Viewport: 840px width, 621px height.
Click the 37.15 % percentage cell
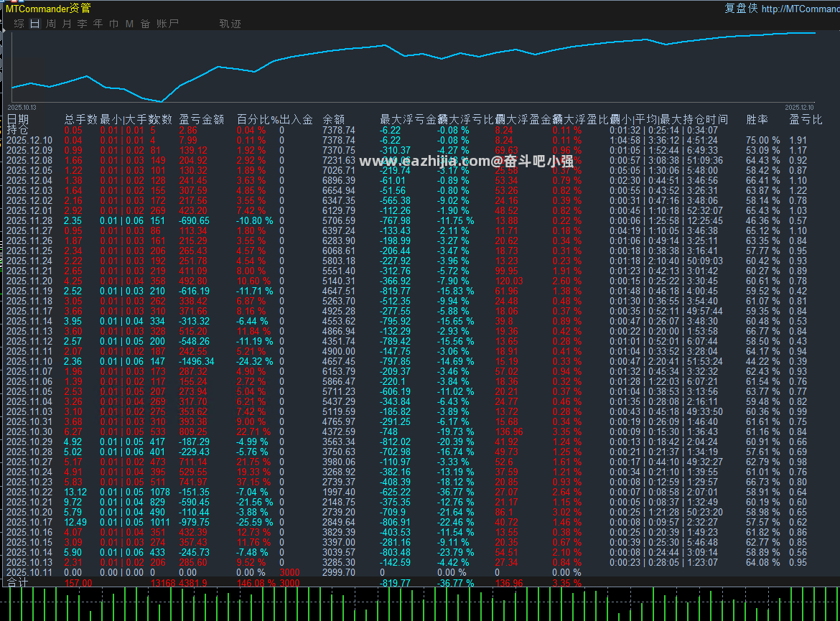(x=254, y=482)
